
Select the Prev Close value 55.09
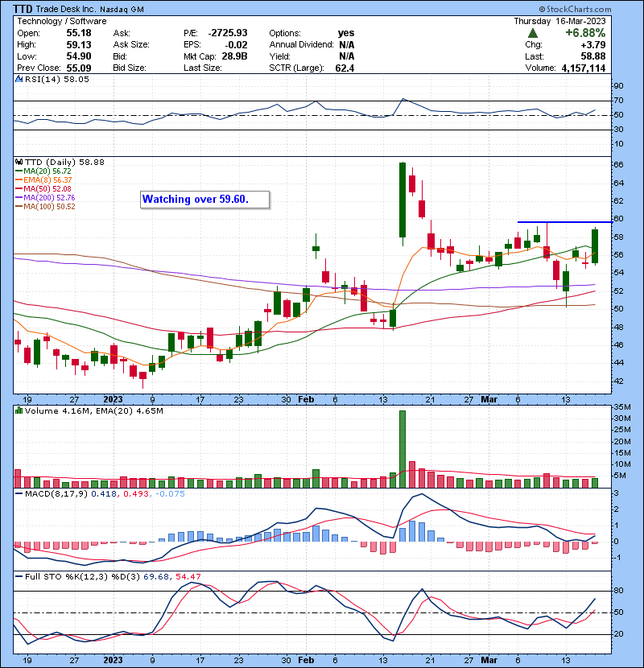[x=79, y=68]
